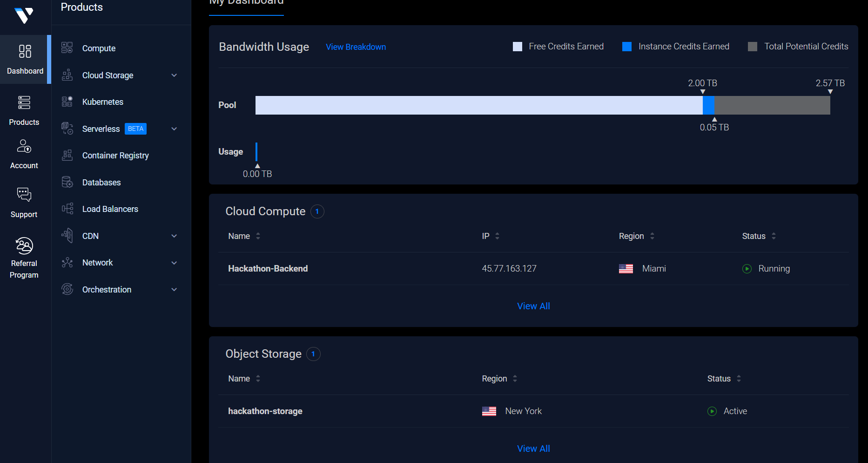
Task: Open the Account sidebar icon
Action: tap(24, 146)
